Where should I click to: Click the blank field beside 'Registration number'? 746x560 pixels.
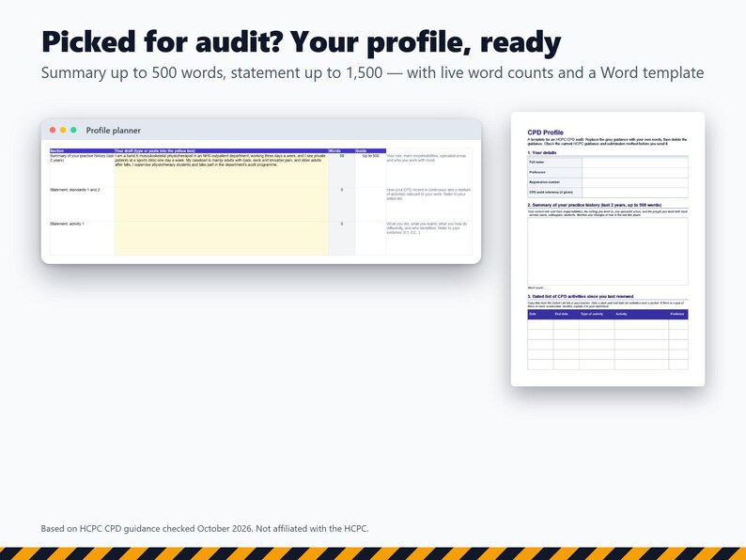(635, 182)
